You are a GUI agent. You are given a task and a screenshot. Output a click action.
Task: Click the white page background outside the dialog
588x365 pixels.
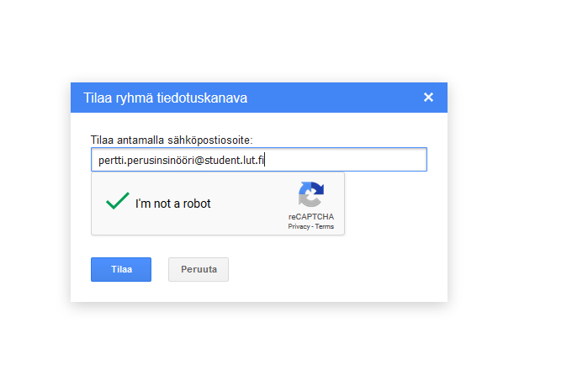(x=517, y=188)
